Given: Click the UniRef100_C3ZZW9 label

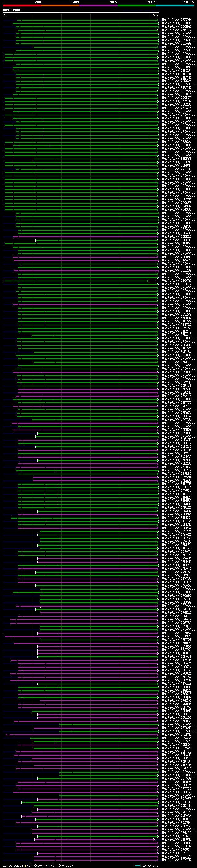Looking at the screenshot, I should tap(176, 271).
